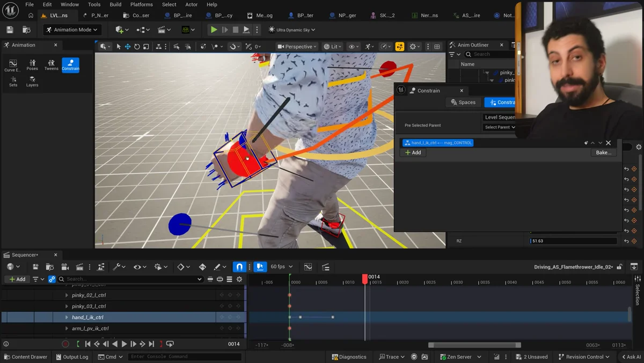Open the Sets tool
The width and height of the screenshot is (644, 363).
click(x=13, y=82)
